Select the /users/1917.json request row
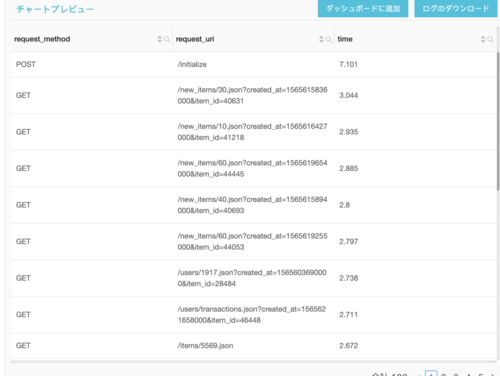Screen dimensions: 500x376 pyautogui.click(x=254, y=278)
